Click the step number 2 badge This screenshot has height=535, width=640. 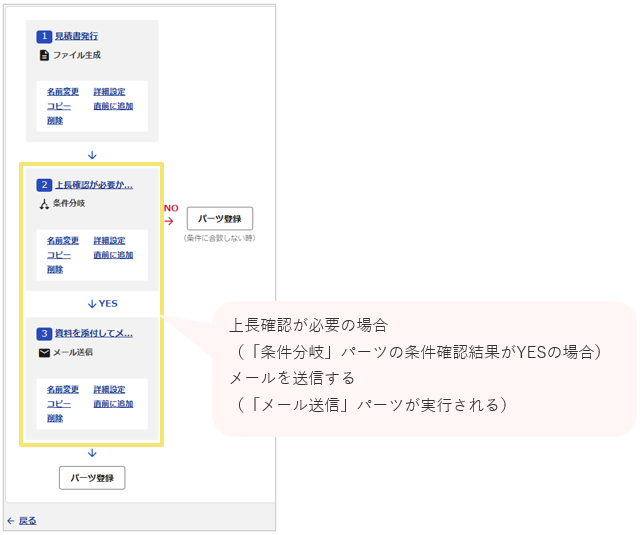click(44, 185)
